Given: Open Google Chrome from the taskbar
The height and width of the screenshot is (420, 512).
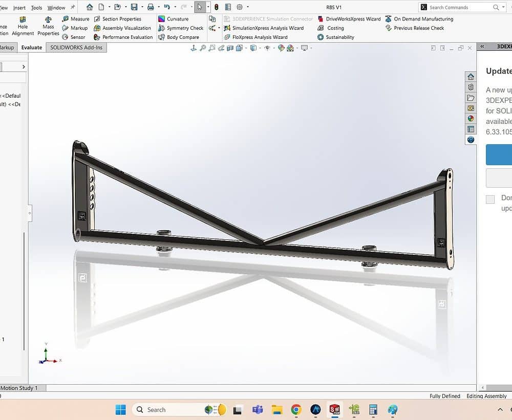Looking at the screenshot, I should 296,410.
